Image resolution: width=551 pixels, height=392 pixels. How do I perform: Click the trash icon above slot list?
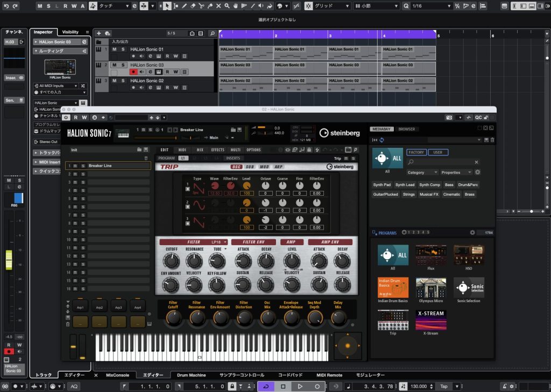146,158
